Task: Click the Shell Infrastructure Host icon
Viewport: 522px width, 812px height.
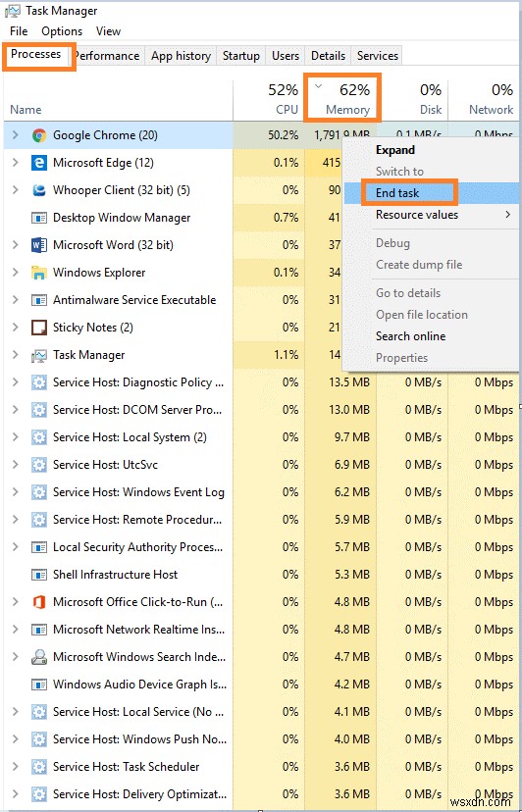Action: tap(39, 575)
